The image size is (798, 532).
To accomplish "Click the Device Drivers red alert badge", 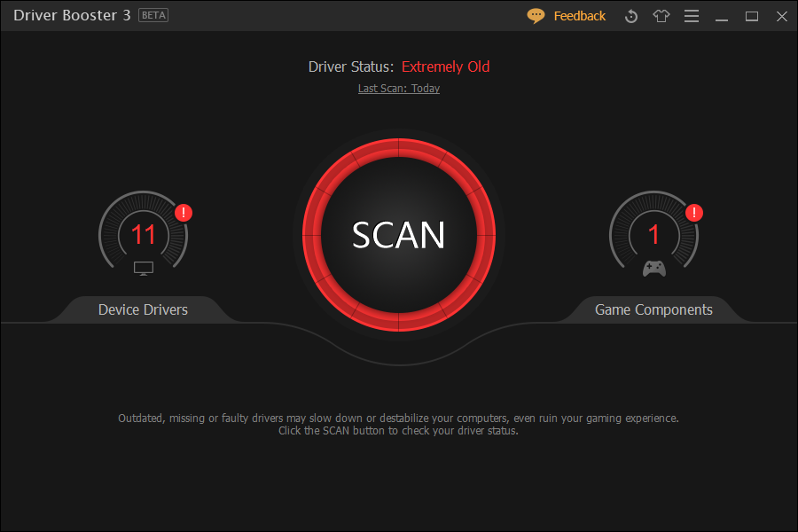I will [x=184, y=213].
